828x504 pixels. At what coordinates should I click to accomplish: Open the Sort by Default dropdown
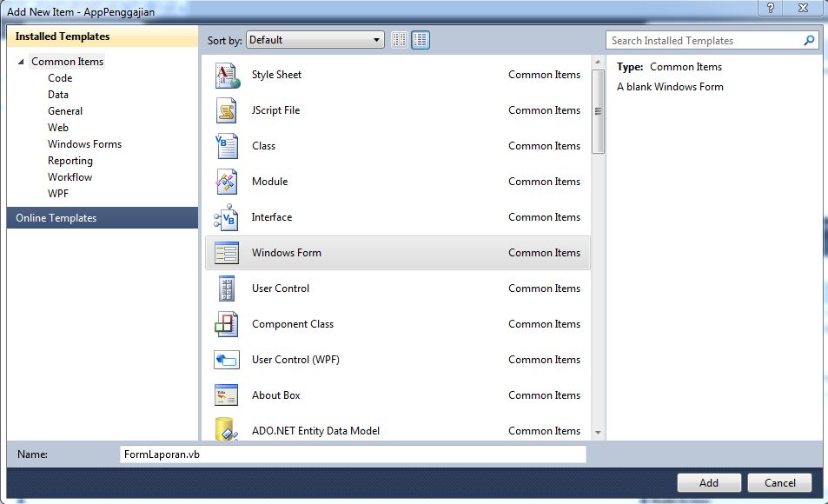point(315,40)
